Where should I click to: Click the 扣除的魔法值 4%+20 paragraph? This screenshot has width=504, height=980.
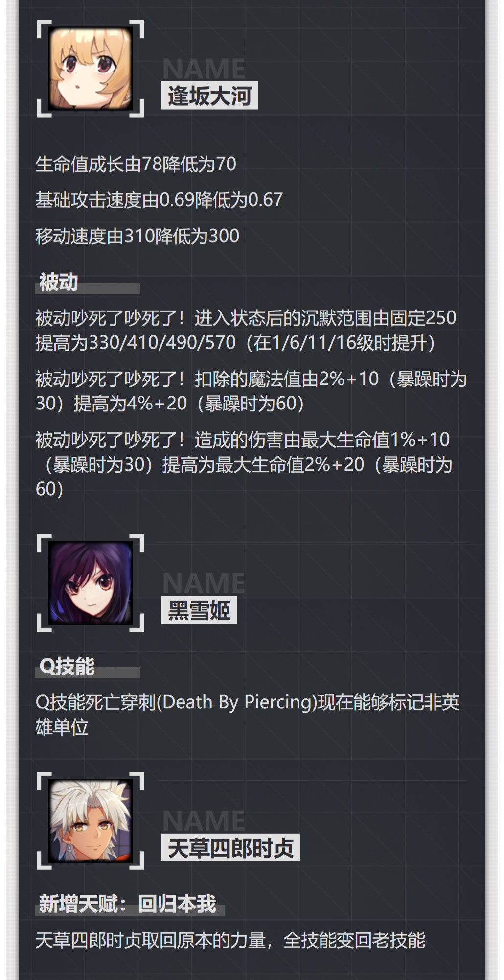pyautogui.click(x=251, y=391)
